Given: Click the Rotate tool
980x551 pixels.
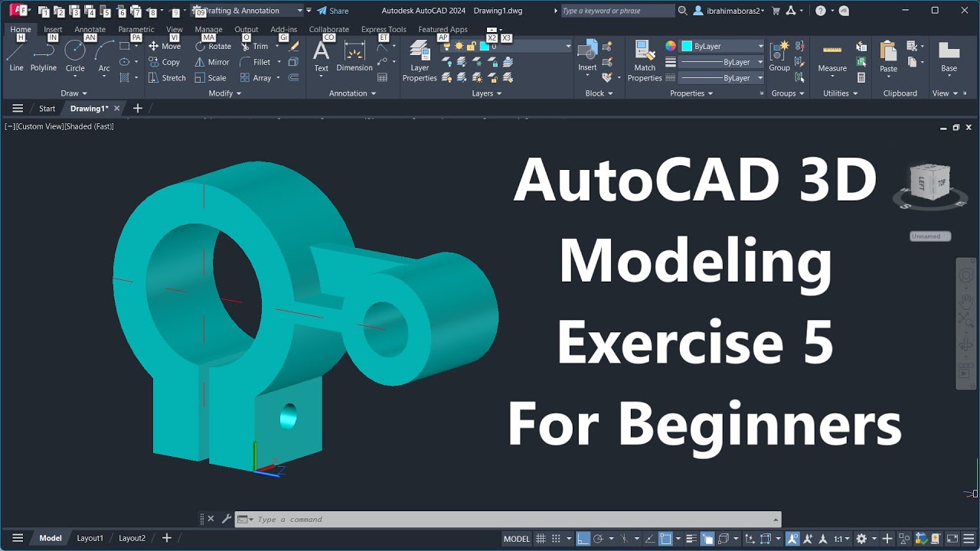Looking at the screenshot, I should pos(213,46).
